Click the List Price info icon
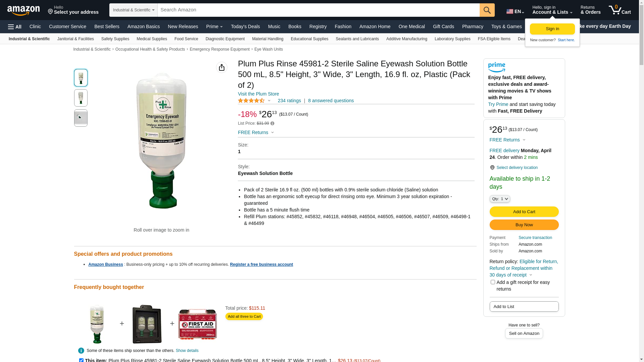 272,123
